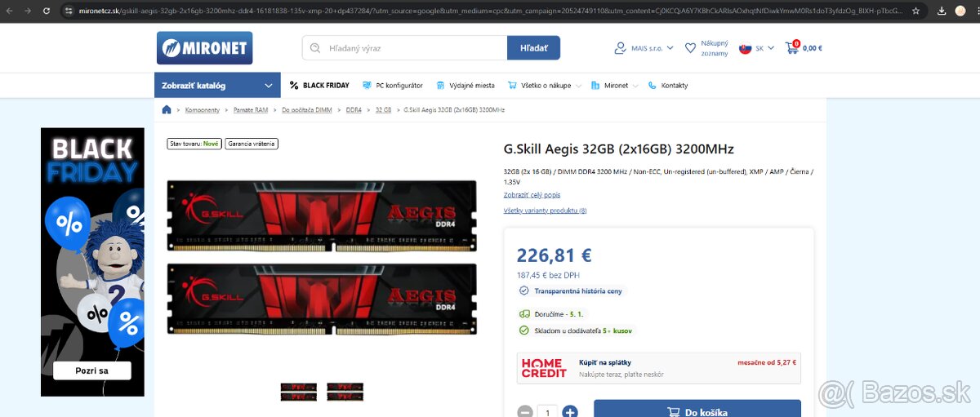
Task: Click the Home Credit logo
Action: point(544,368)
